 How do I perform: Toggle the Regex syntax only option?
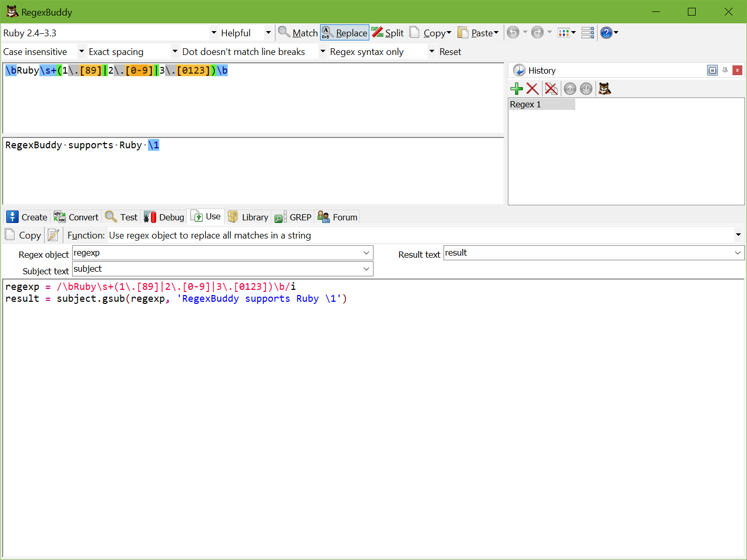367,52
